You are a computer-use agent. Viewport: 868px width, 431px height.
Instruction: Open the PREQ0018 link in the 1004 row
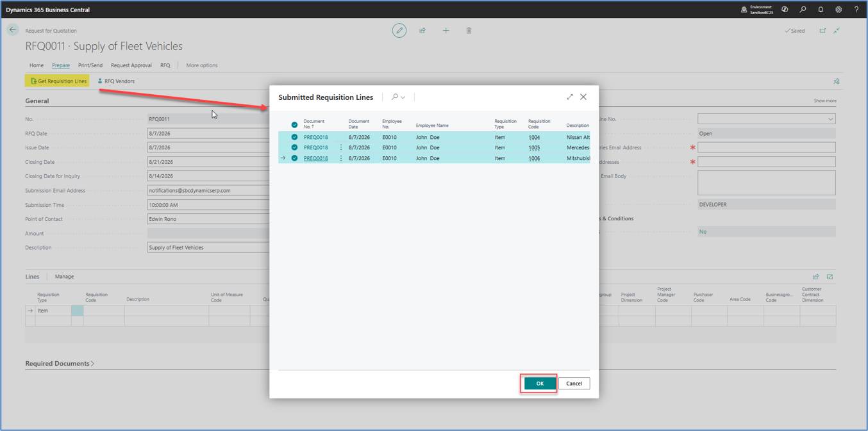click(315, 137)
